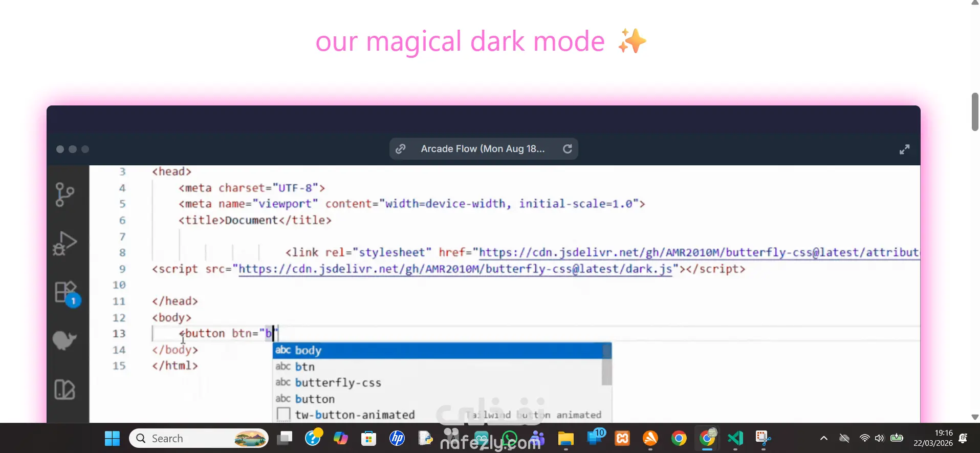This screenshot has width=980, height=453.
Task: Choose the 'tw-button-animated' snippet suggestion
Action: click(x=438, y=415)
